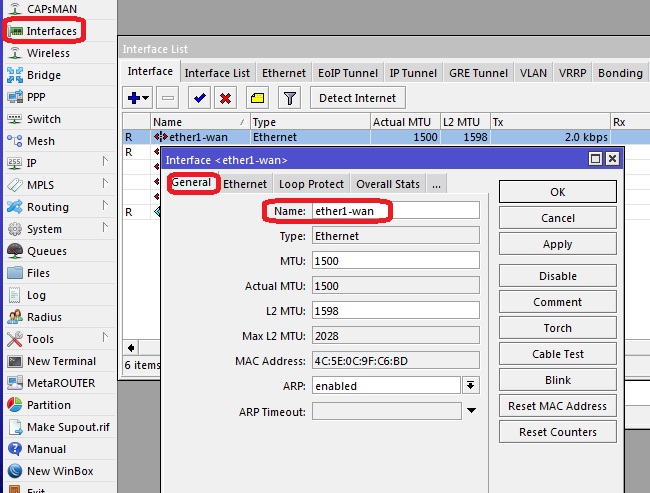Viewport: 650px width, 493px height.
Task: Click the L2 MTU input field
Action: click(396, 311)
